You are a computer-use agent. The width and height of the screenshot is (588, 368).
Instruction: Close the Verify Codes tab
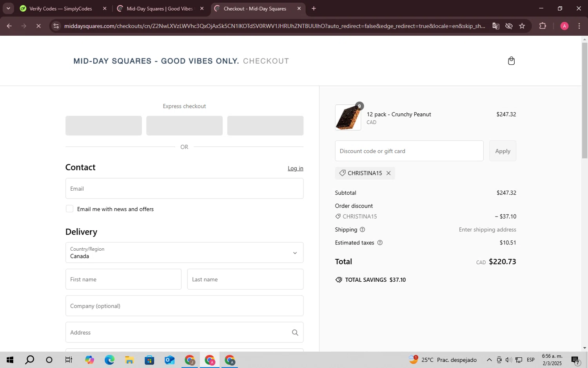(105, 9)
